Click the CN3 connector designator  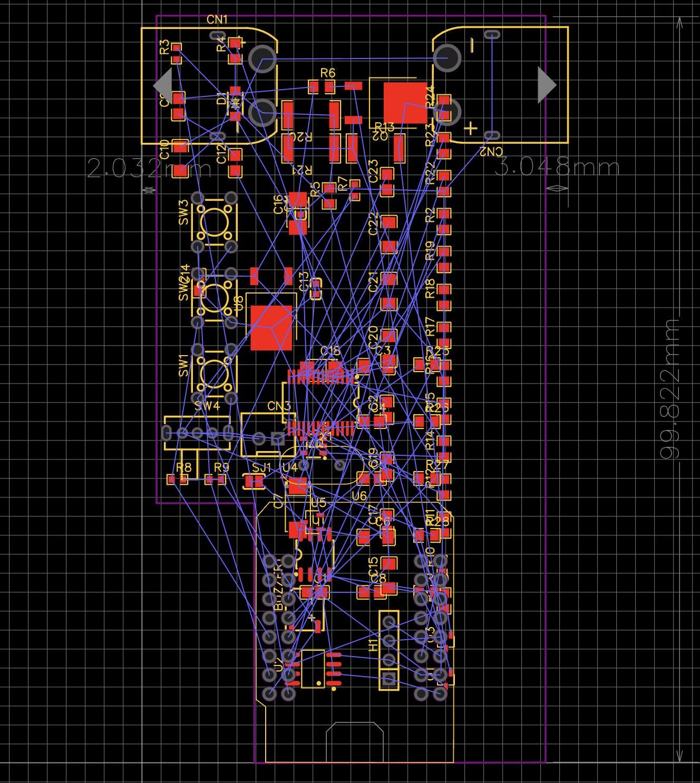click(279, 406)
